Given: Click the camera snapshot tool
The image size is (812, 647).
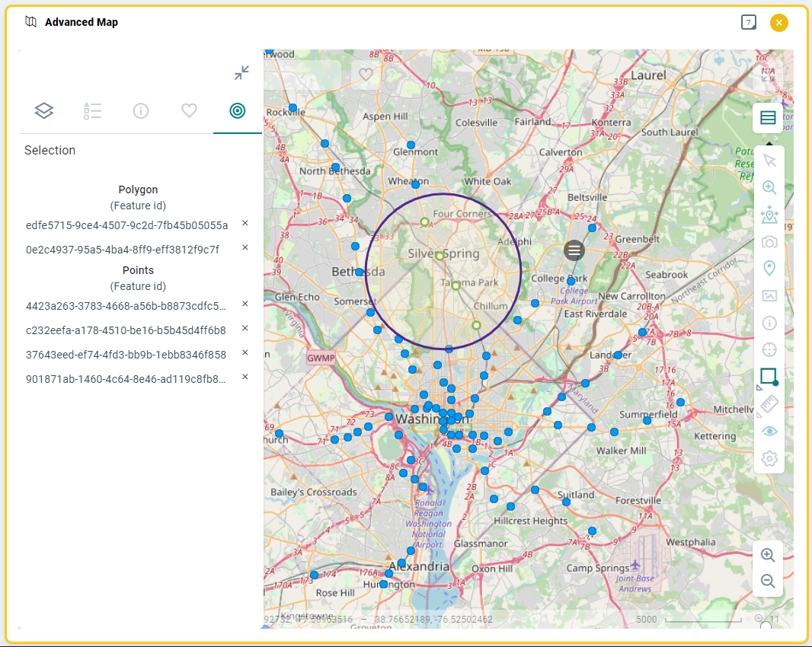Looking at the screenshot, I should (769, 242).
